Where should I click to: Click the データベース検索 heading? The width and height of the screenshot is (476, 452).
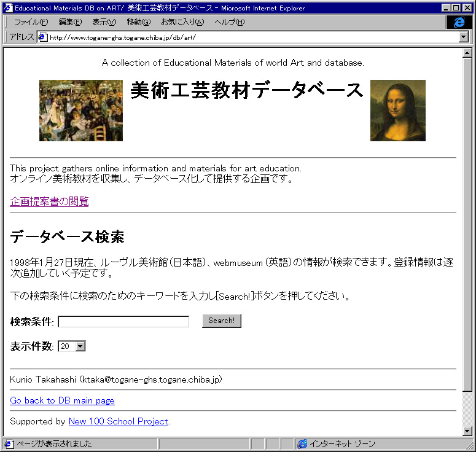[67, 237]
